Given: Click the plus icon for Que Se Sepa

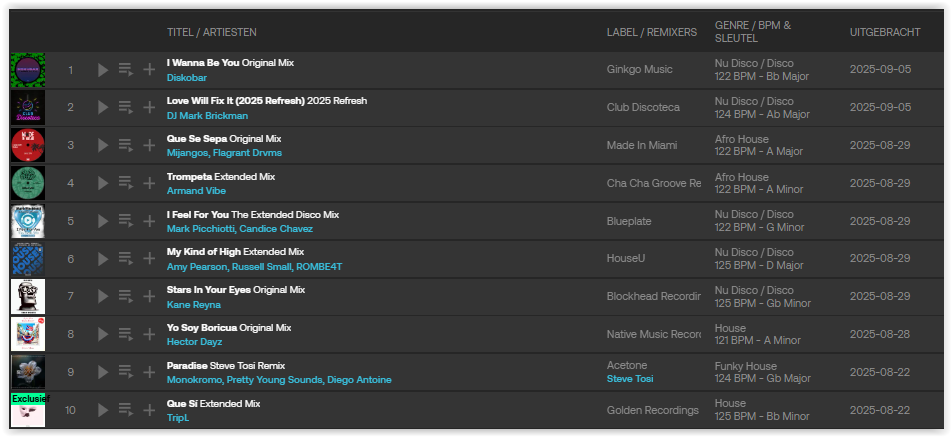Looking at the screenshot, I should pos(149,145).
